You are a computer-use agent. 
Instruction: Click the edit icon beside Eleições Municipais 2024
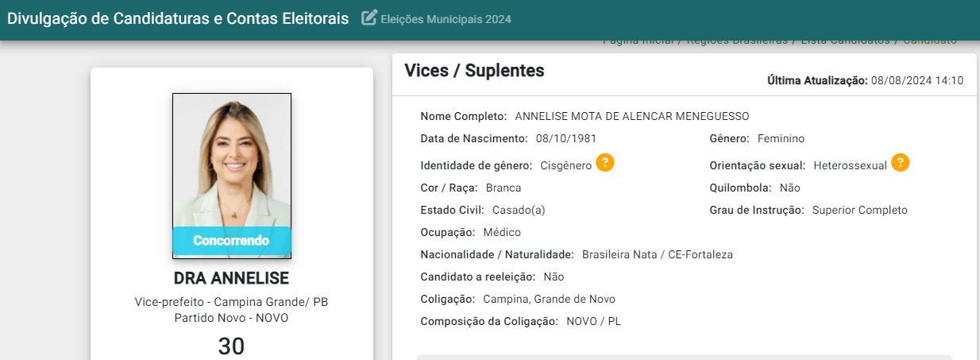click(368, 18)
